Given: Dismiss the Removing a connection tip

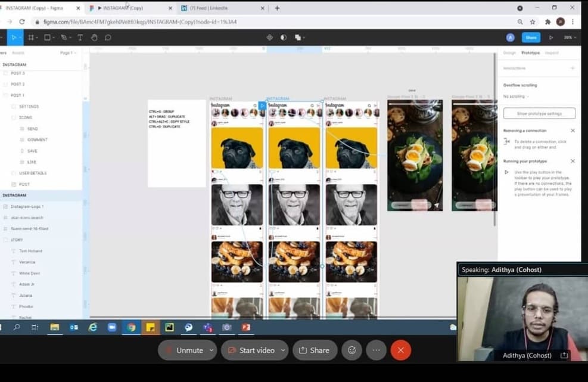Looking at the screenshot, I should click(x=573, y=131).
